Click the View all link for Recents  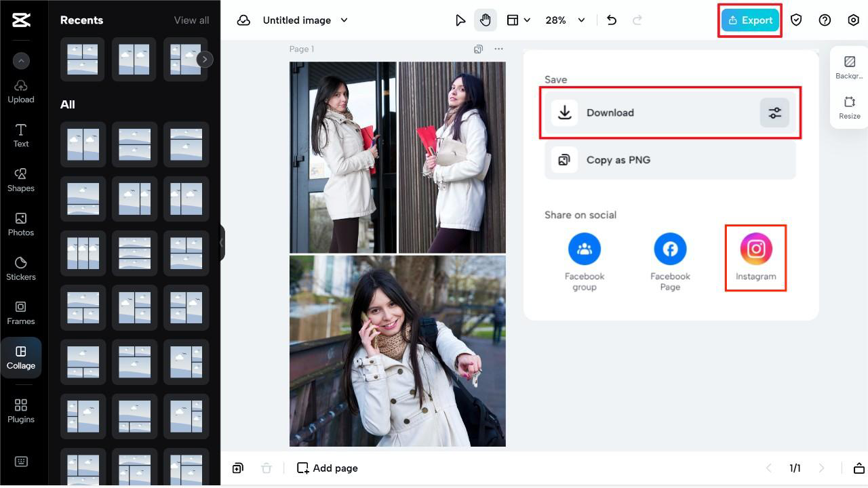[191, 20]
